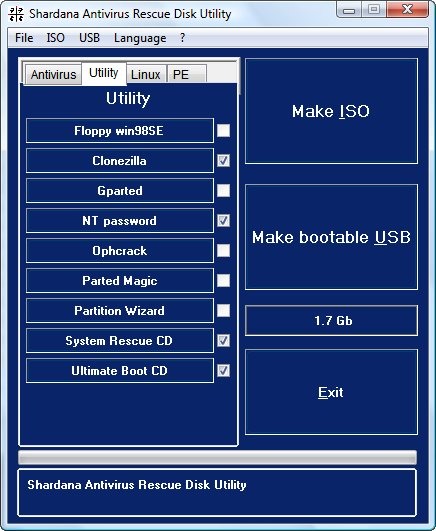This screenshot has width=436, height=531.
Task: Open the PE tab
Action: pyautogui.click(x=187, y=74)
